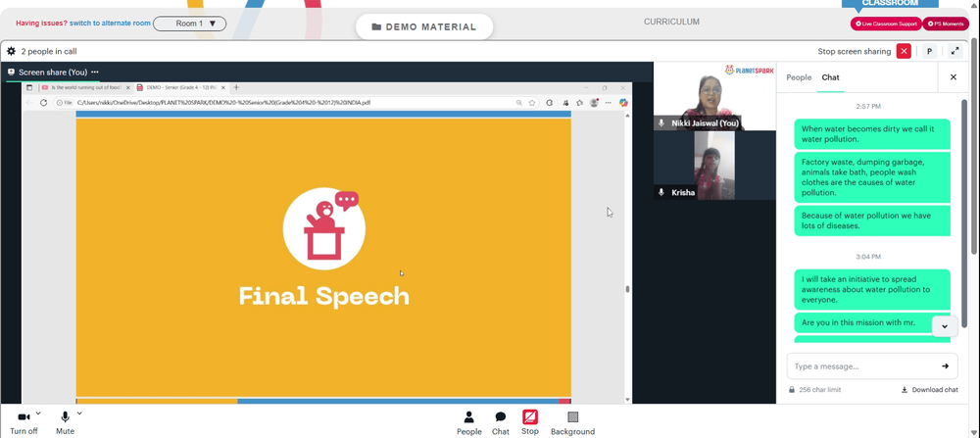Viewport: 980px width, 438px height.
Task: Reload the shared browser page
Action: point(44,103)
